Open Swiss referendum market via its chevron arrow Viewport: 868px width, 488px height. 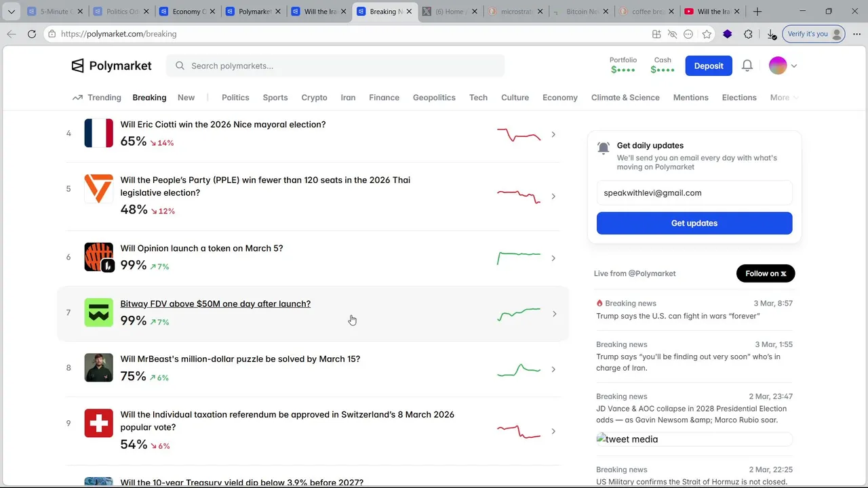(x=554, y=431)
